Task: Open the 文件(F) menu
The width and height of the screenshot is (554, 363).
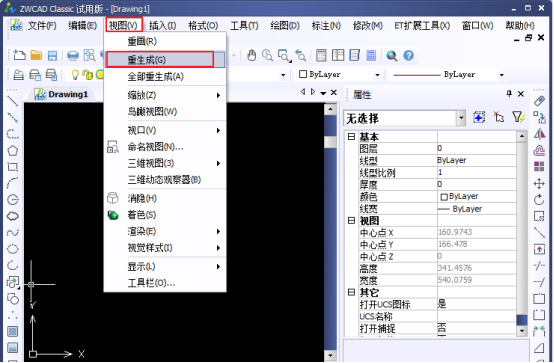Action: (x=42, y=25)
